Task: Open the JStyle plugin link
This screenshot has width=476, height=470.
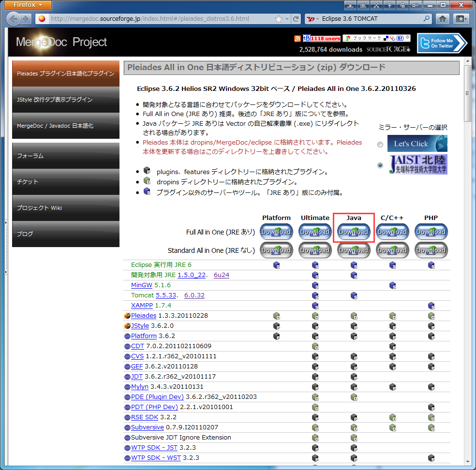Action: (x=140, y=326)
